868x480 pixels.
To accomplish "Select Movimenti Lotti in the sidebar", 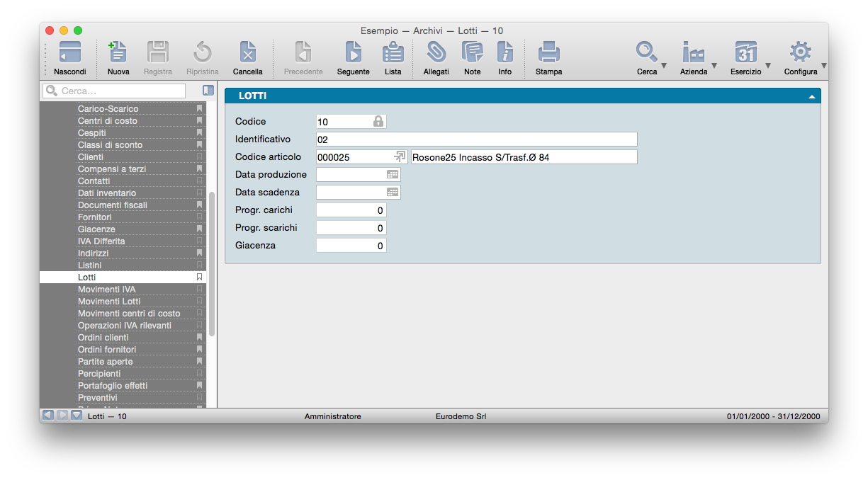I will 109,302.
